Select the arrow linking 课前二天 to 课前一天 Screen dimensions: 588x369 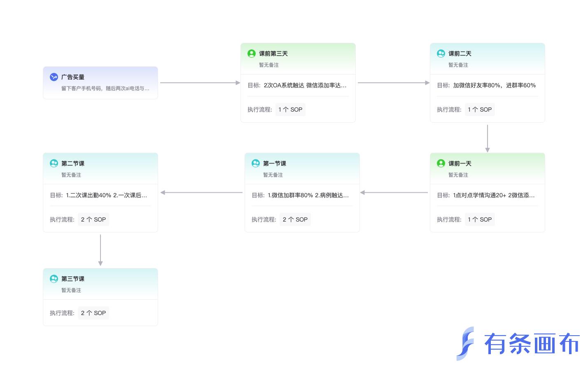488,138
